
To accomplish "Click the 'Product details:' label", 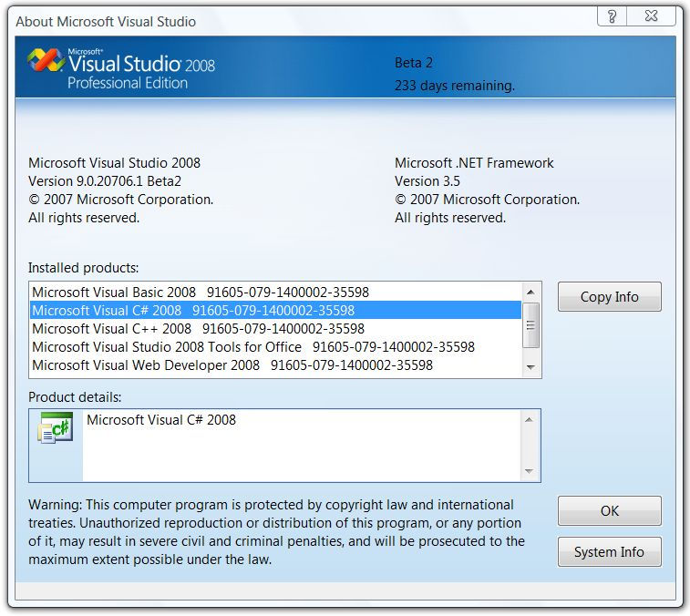I will [75, 397].
